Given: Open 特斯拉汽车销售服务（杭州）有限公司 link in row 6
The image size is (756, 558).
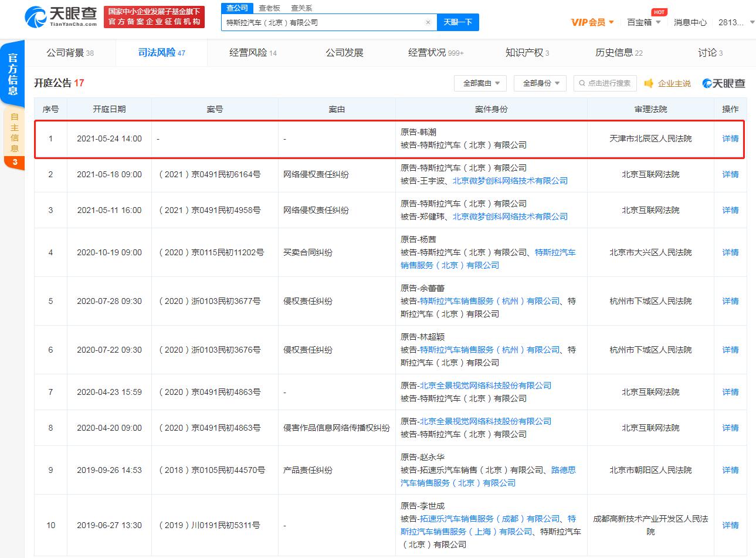Looking at the screenshot, I should click(490, 350).
